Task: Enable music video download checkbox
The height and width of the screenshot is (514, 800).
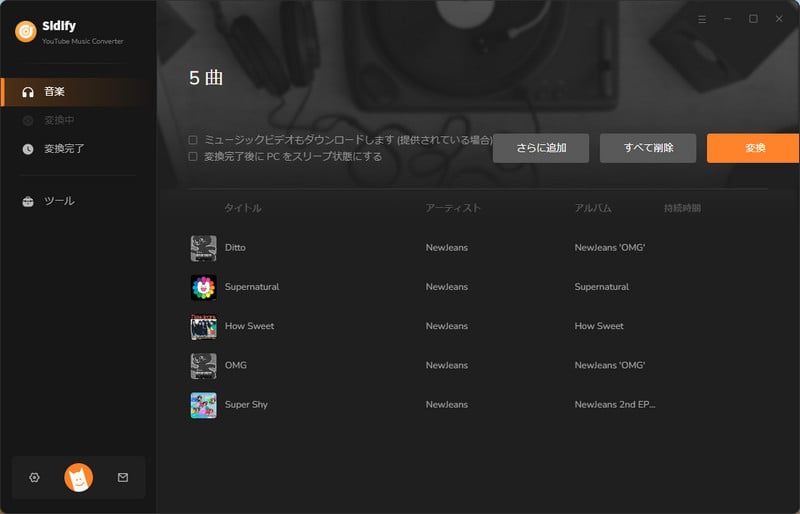Action: pyautogui.click(x=193, y=140)
